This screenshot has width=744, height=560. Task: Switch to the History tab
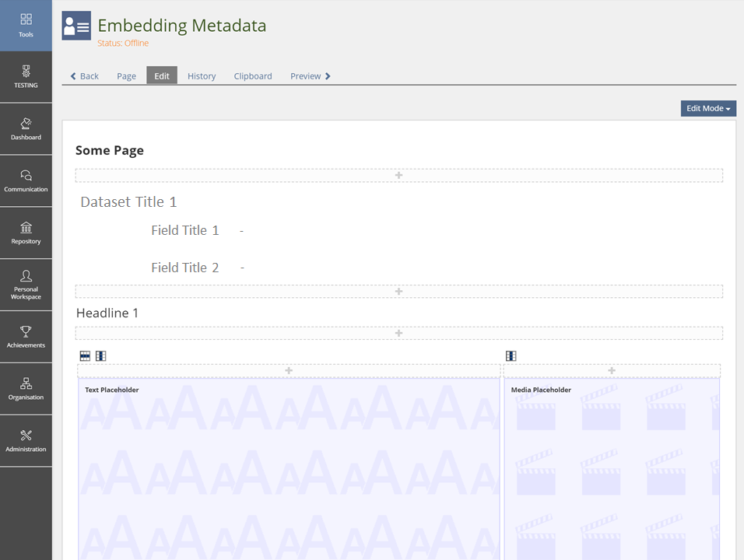(x=202, y=76)
